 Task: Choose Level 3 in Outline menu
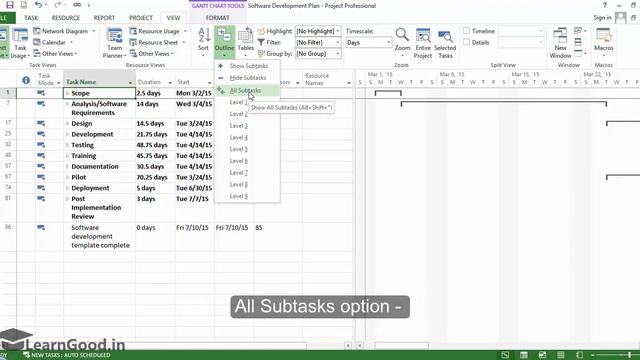click(x=247, y=126)
